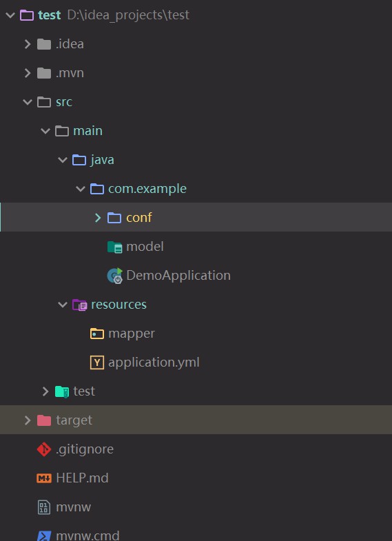Expand the target folder
The height and width of the screenshot is (541, 392).
point(28,420)
